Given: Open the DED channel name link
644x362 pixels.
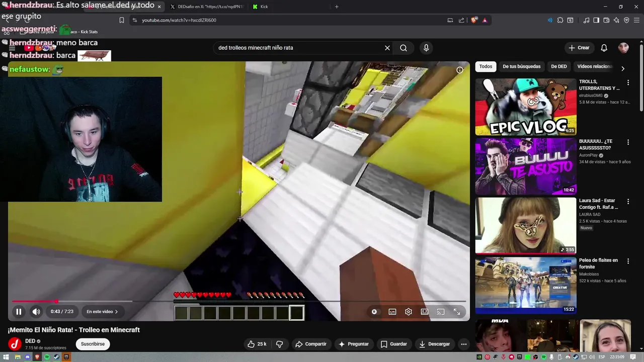Looking at the screenshot, I should coord(30,341).
